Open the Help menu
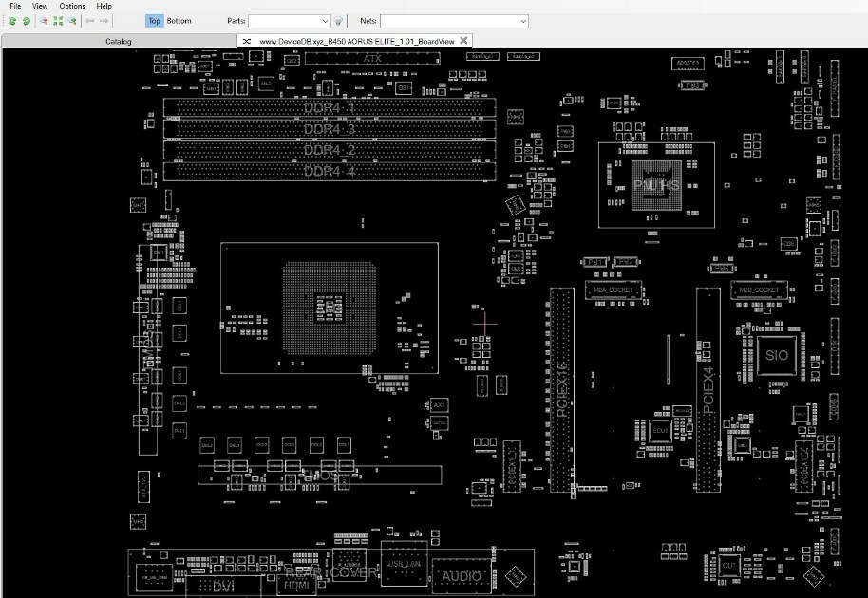 104,6
